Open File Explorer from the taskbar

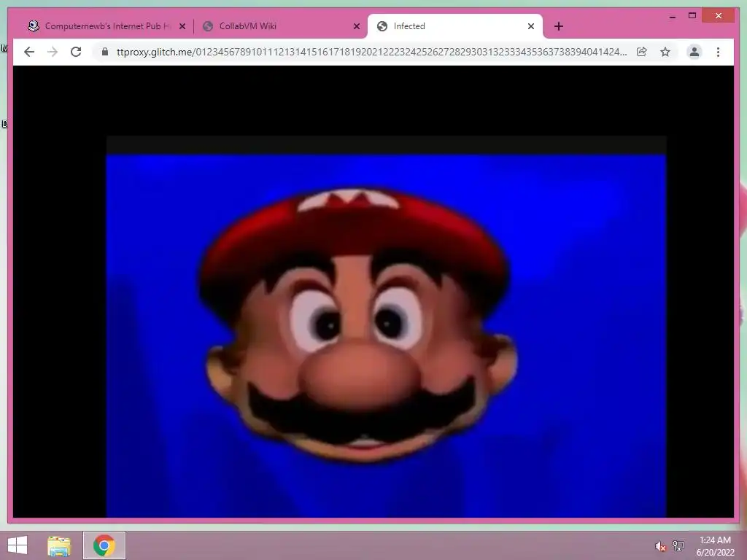coord(59,545)
